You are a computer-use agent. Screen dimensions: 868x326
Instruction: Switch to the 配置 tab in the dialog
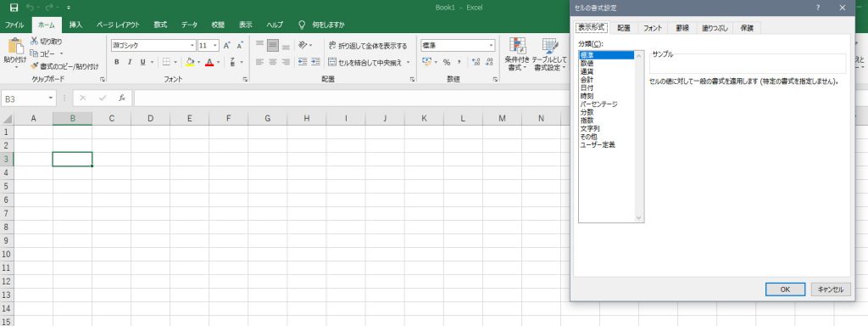[623, 28]
